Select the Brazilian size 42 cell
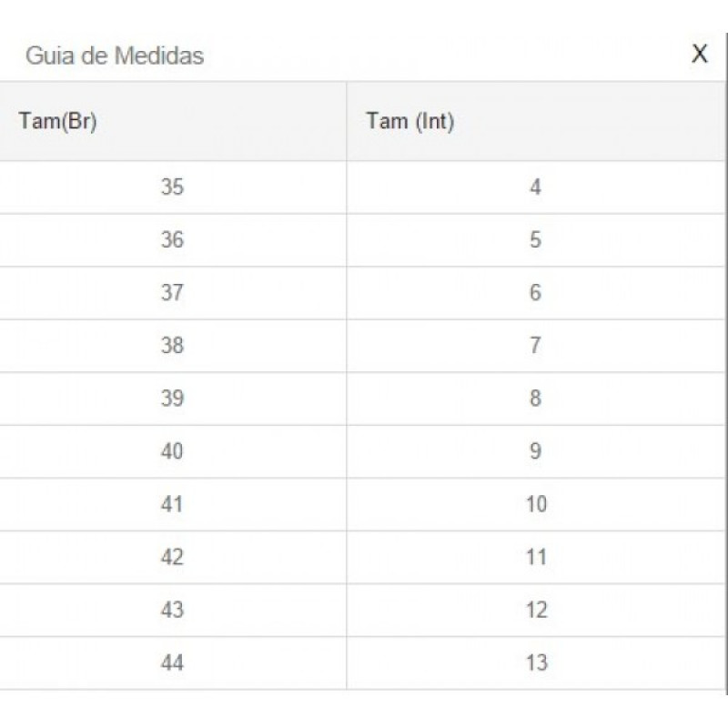728x728 pixels. (x=172, y=557)
